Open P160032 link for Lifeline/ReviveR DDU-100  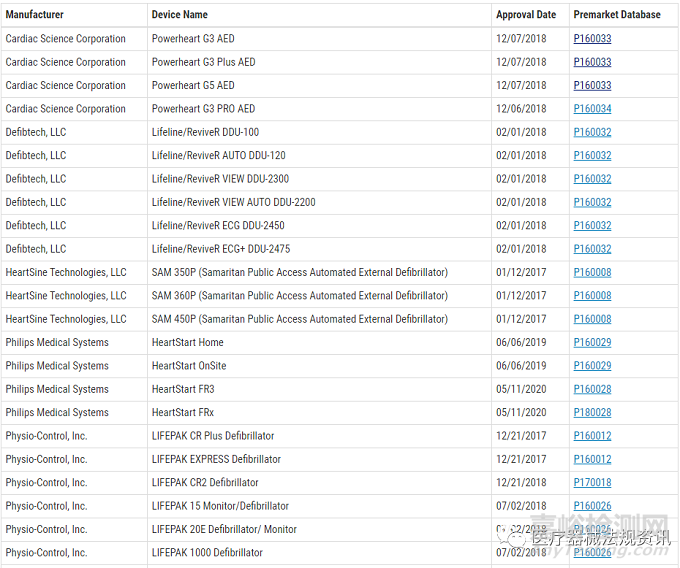pyautogui.click(x=592, y=132)
